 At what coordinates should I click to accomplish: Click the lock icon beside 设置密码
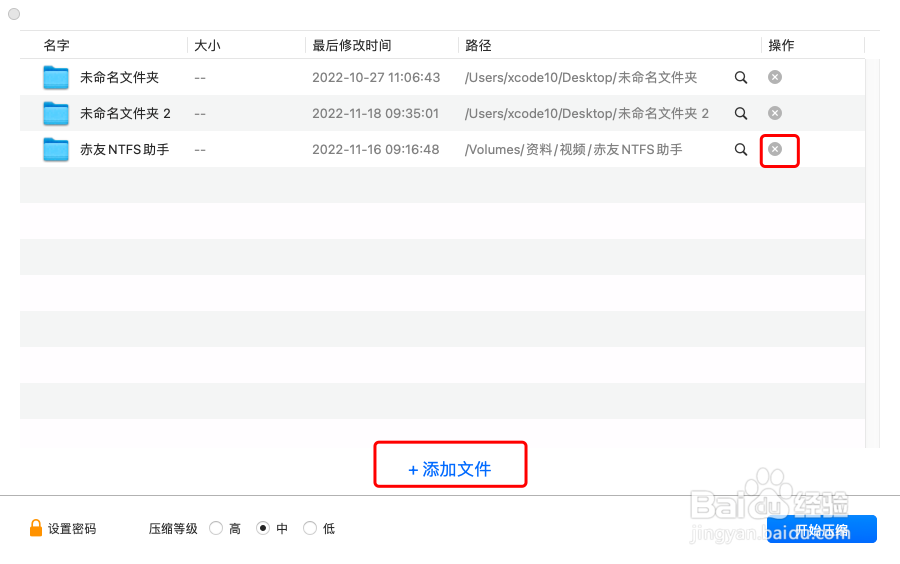point(36,528)
